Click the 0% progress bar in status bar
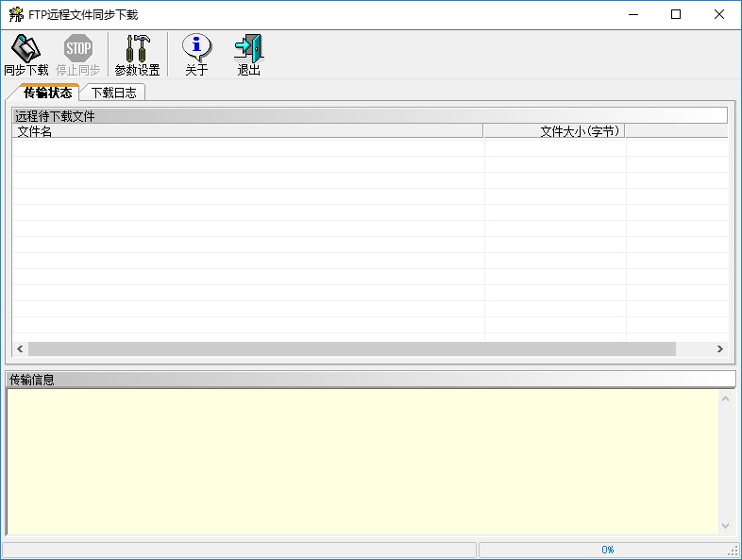 point(608,550)
